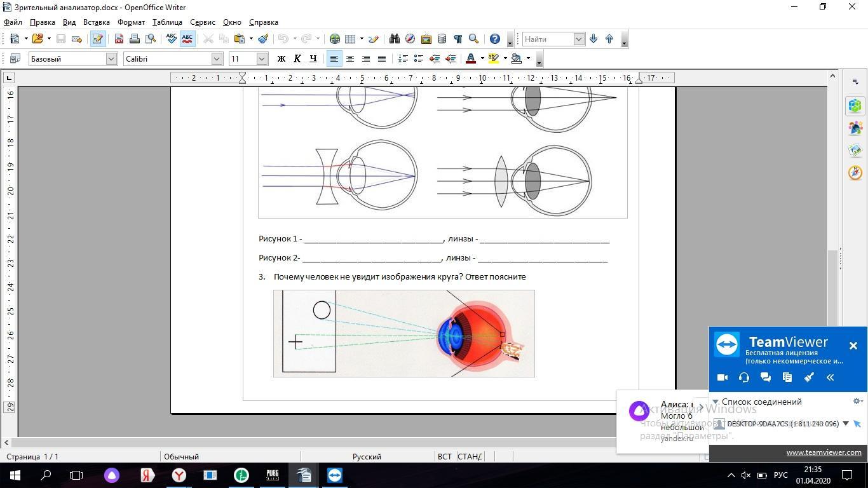Viewport: 868px width, 488px height.
Task: Click the OpenOffice Help question mark icon
Action: point(495,39)
